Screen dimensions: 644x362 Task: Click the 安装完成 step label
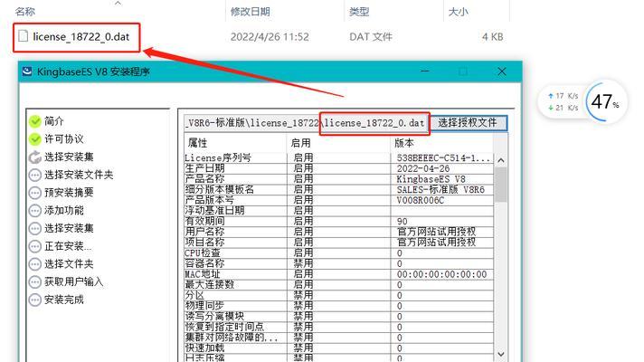pos(64,300)
